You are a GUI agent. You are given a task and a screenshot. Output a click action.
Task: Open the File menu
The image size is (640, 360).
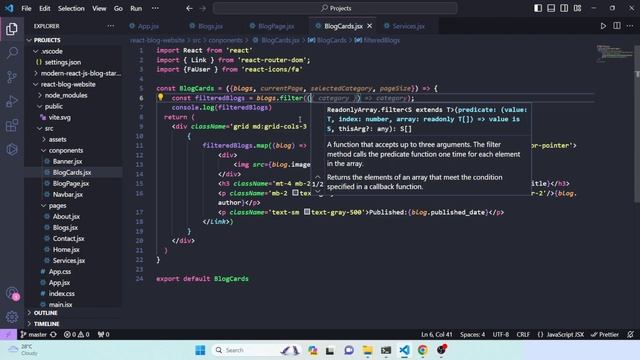(27, 8)
